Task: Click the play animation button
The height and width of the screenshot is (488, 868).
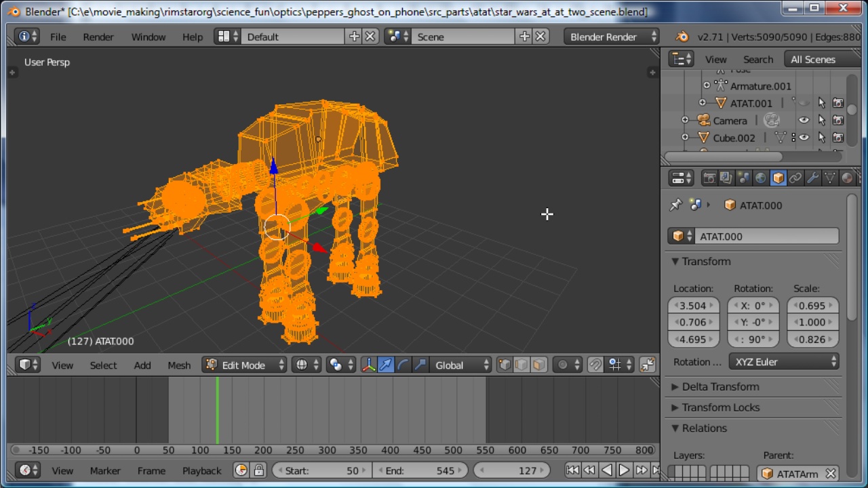Action: point(624,470)
